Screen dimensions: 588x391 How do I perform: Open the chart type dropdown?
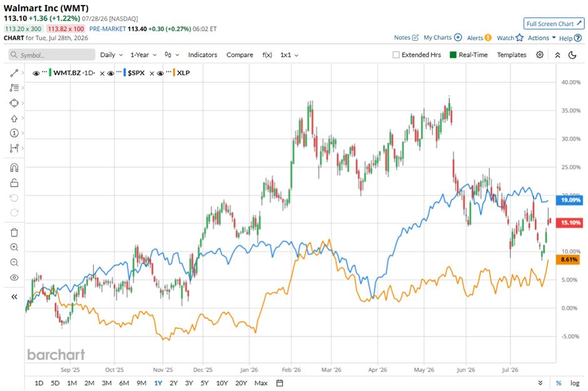click(172, 54)
